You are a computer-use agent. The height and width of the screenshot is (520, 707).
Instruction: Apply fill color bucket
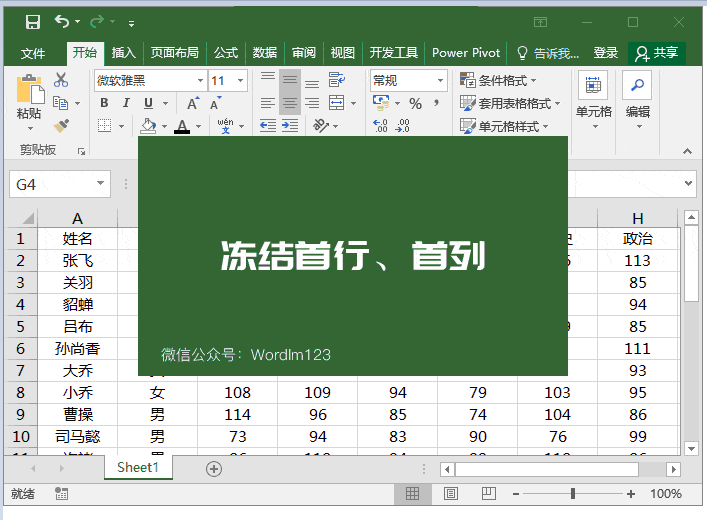(148, 126)
